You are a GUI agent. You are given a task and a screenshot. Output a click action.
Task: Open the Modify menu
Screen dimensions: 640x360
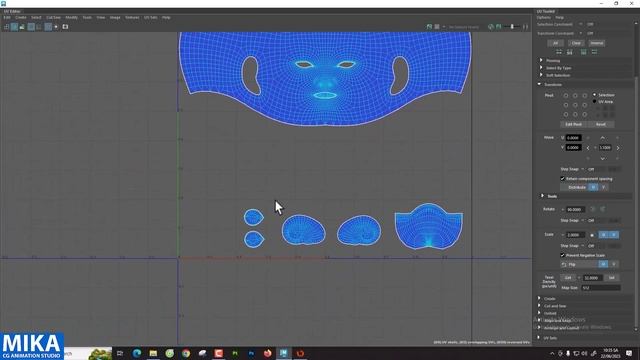[x=71, y=18]
